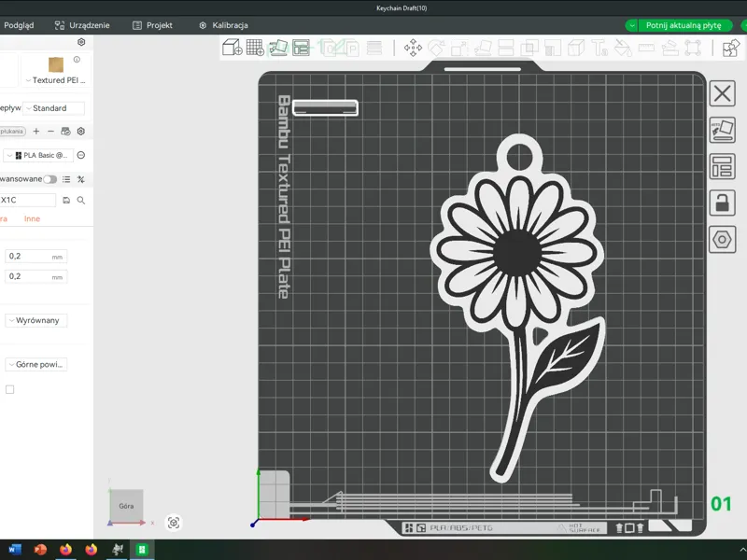Switch to the Urządzenie tab
The image size is (747, 560).
tap(82, 25)
